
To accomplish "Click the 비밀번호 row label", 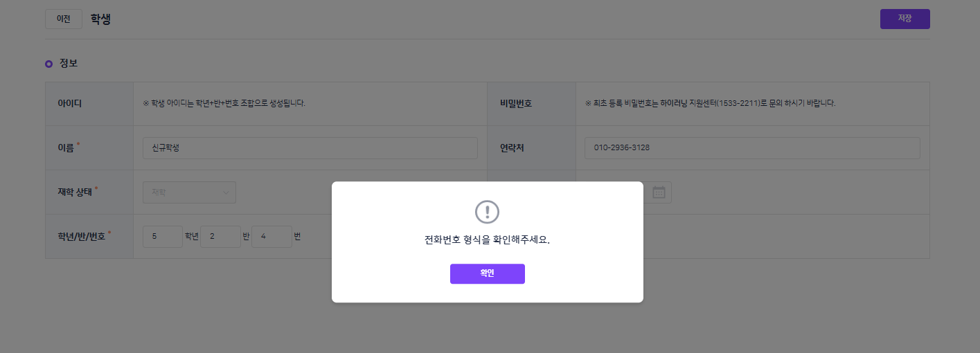I will (516, 104).
